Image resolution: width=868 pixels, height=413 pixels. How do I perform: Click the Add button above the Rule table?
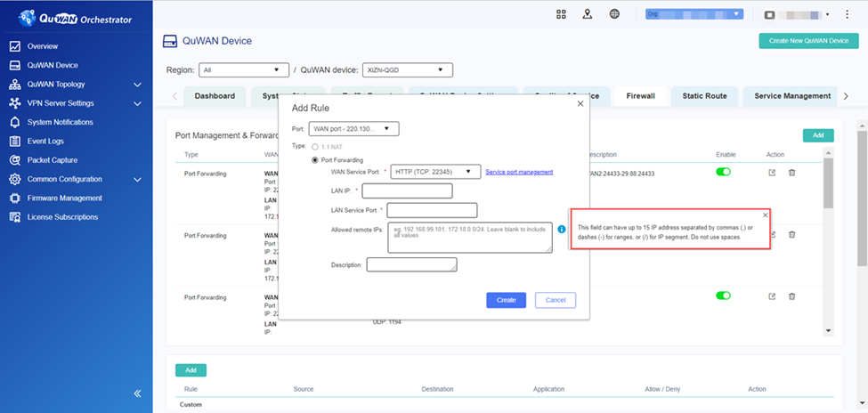click(191, 370)
